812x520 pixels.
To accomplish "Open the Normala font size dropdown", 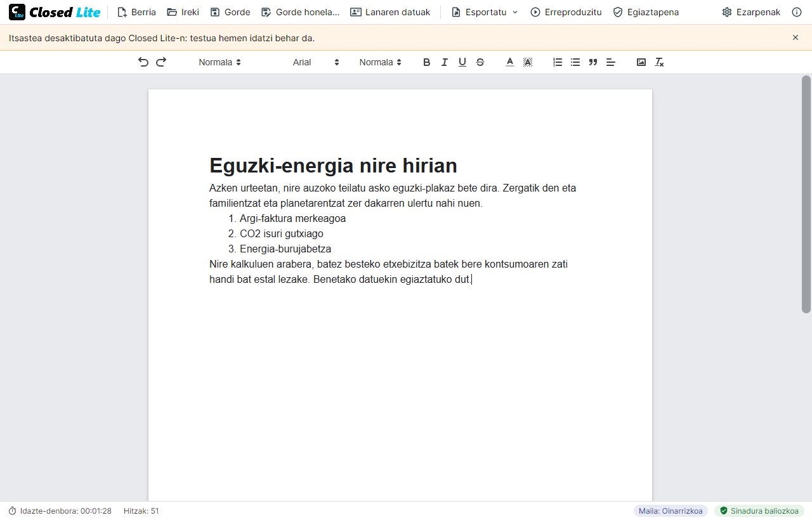I will pos(380,62).
